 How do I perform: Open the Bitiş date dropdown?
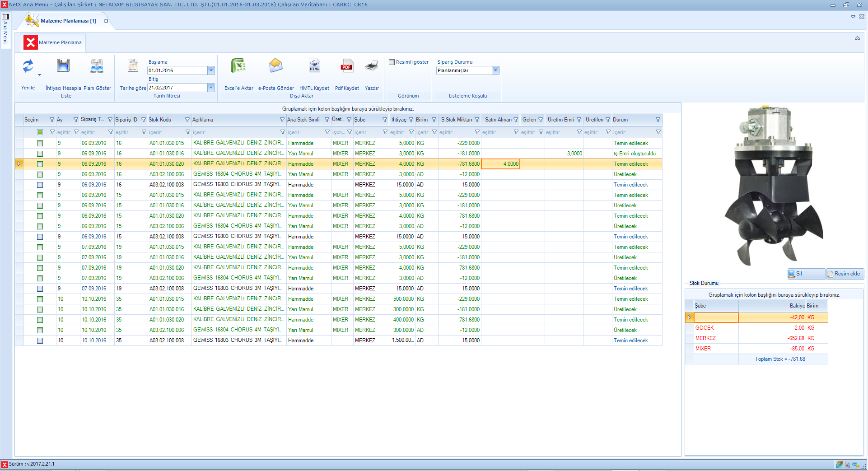(x=211, y=88)
